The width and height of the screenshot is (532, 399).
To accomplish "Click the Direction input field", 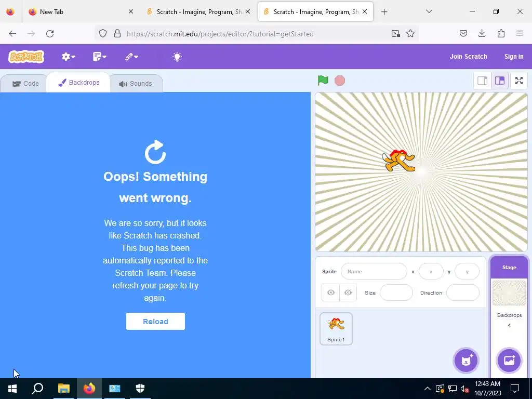I will (x=463, y=292).
